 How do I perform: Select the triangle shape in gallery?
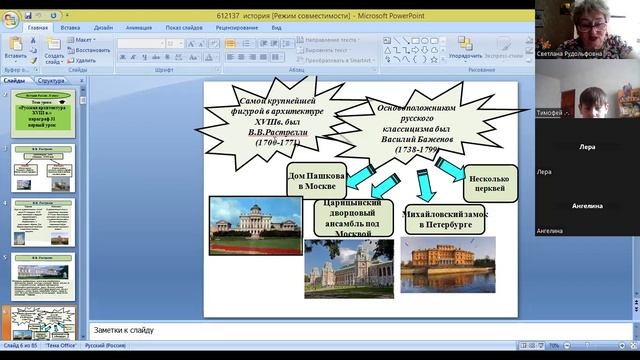click(x=387, y=50)
